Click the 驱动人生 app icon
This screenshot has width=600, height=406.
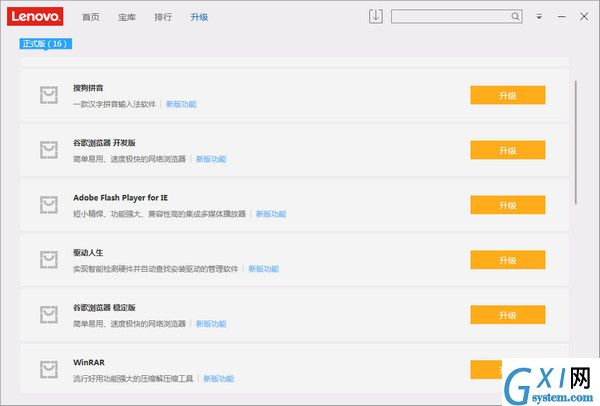pos(49,259)
